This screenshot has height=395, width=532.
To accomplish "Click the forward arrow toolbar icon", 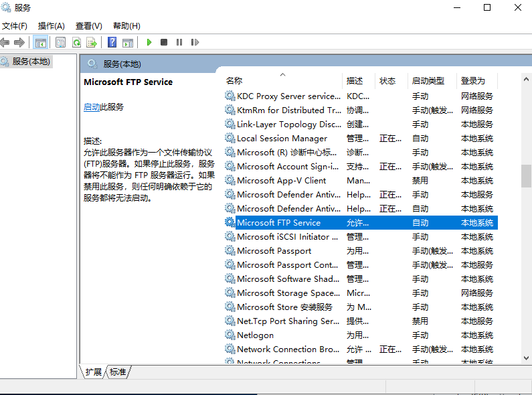I will pos(19,42).
